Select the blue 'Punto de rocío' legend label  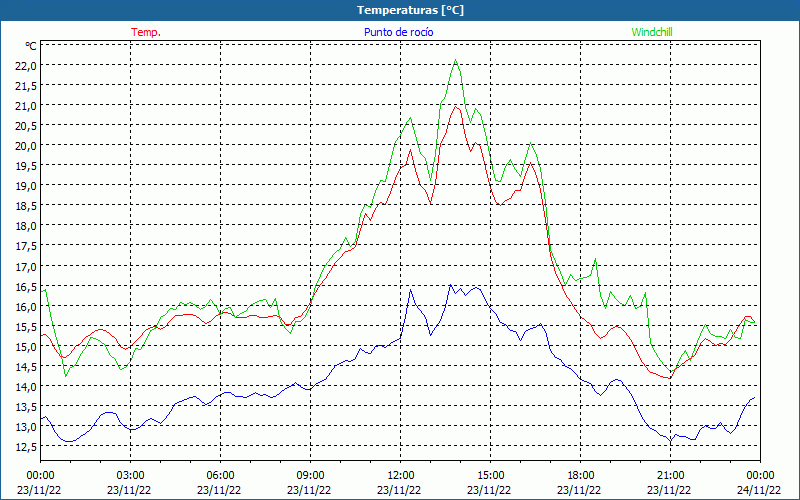398,32
